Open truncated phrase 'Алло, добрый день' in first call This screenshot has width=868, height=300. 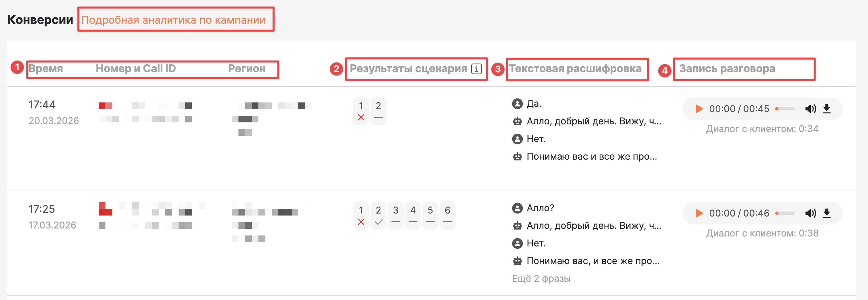pos(594,121)
